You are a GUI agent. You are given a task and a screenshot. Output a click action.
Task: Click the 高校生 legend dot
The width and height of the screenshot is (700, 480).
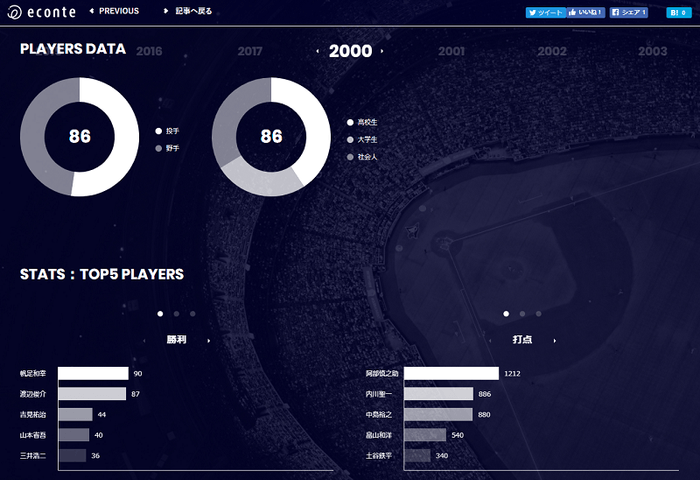pos(350,122)
